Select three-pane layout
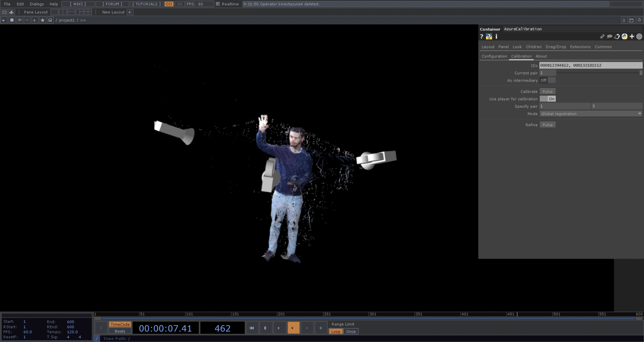The height and width of the screenshot is (342, 644). pos(80,12)
